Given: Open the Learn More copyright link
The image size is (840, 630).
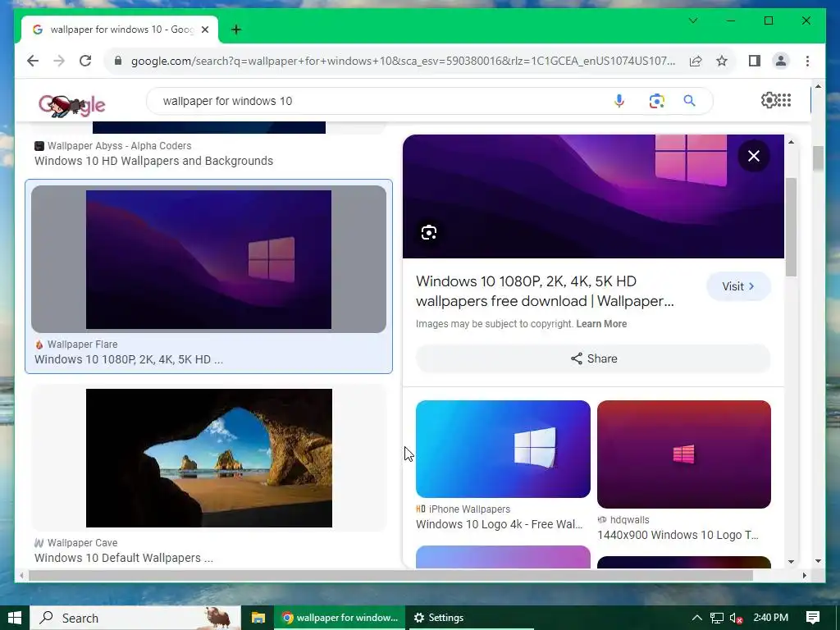Looking at the screenshot, I should click(601, 323).
